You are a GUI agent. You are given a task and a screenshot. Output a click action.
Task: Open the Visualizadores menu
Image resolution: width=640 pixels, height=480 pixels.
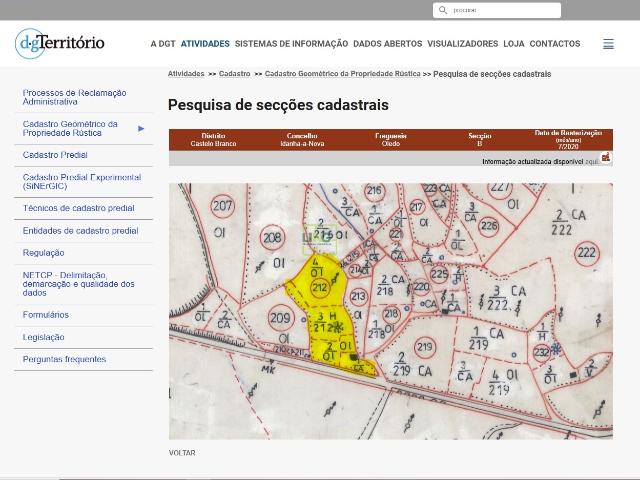tap(462, 44)
